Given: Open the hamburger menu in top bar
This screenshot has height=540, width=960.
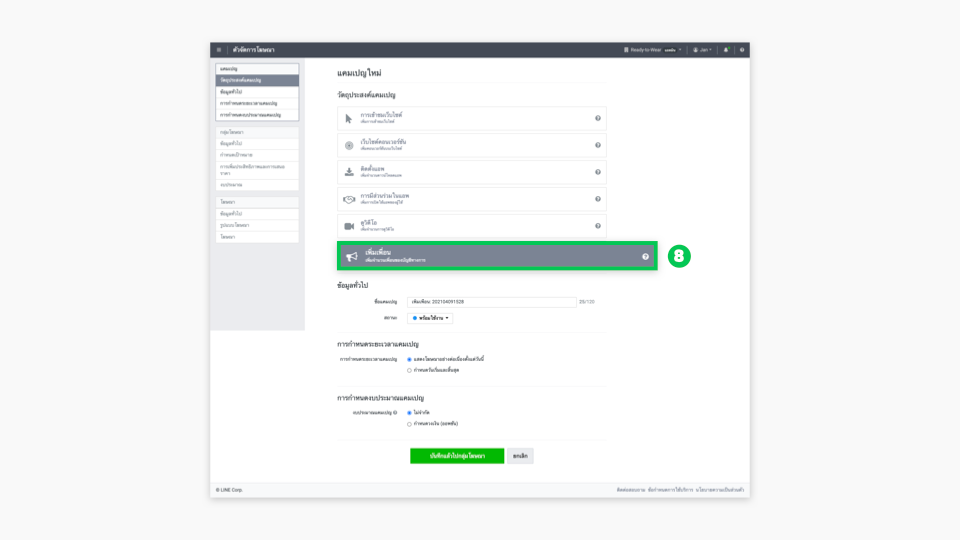Looking at the screenshot, I should [x=219, y=50].
